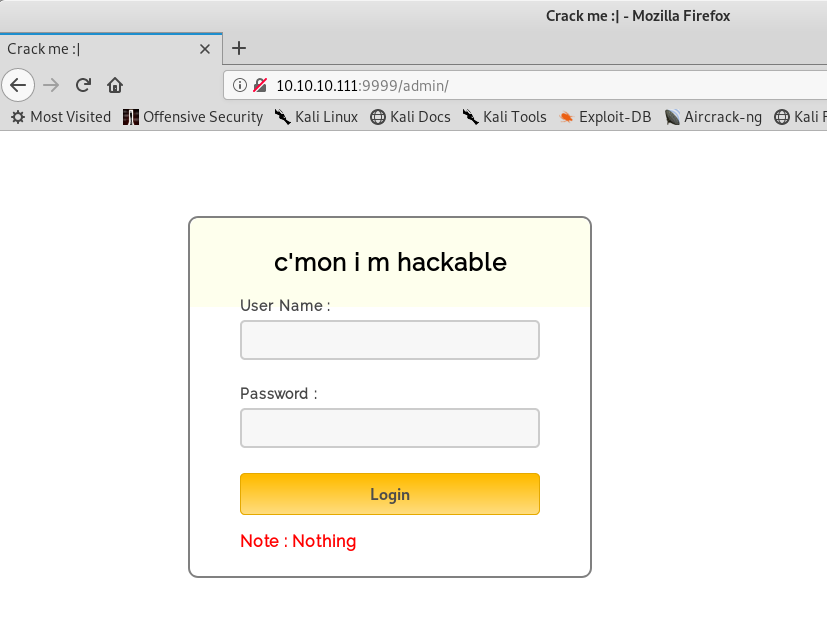Open the Aircrack-ng bookmark
827x636 pixels.
coord(713,117)
